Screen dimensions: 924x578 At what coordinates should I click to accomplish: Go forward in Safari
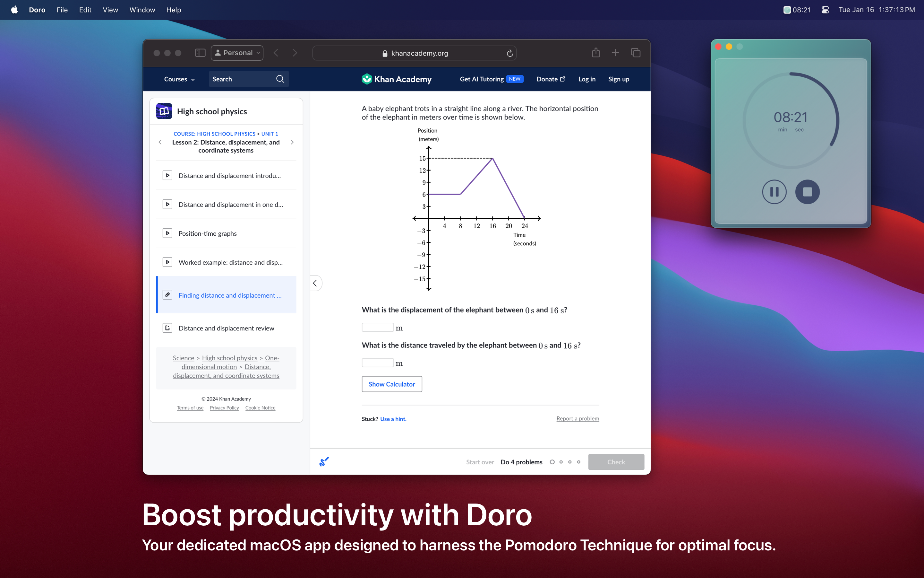pyautogui.click(x=295, y=53)
